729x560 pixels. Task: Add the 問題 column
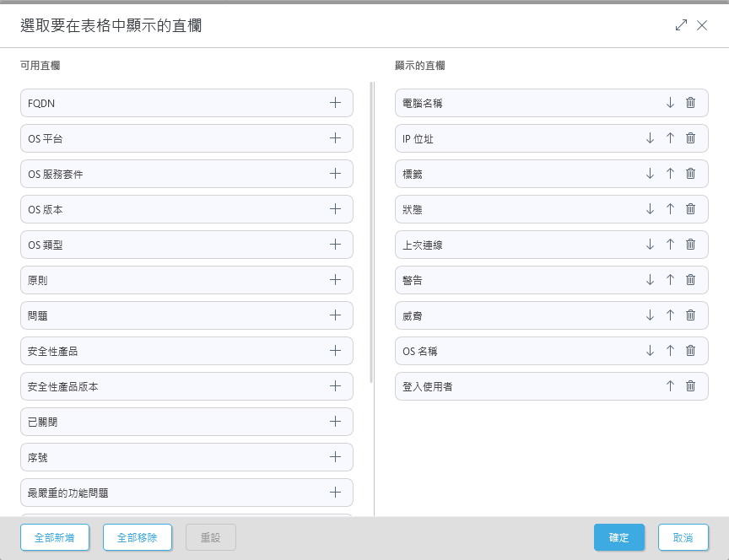click(x=335, y=315)
